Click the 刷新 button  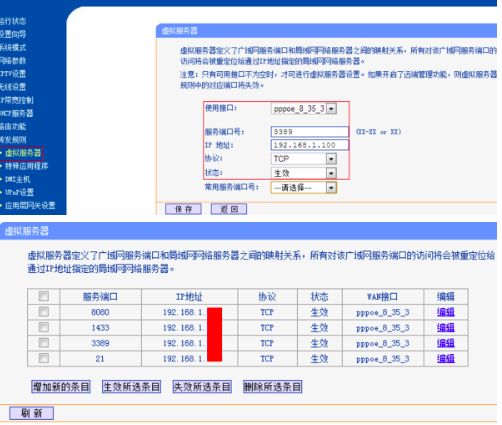point(31,413)
